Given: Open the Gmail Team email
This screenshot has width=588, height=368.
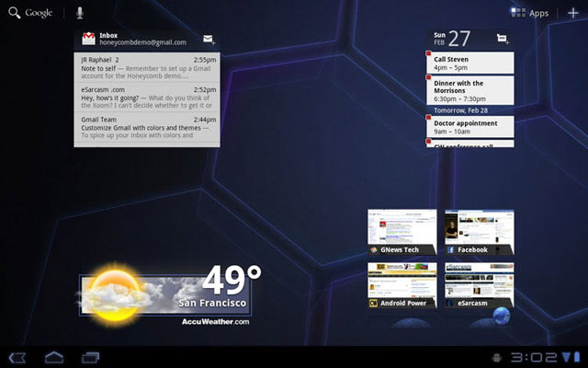Looking at the screenshot, I should point(147,125).
